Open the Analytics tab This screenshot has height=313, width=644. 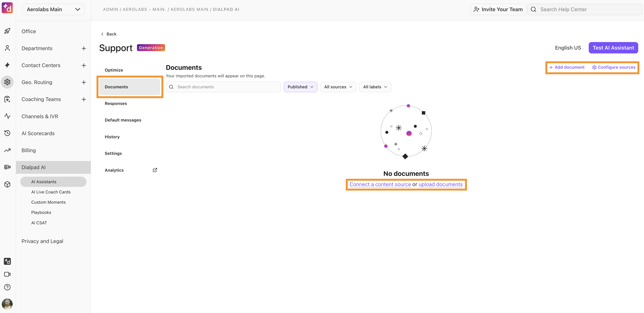point(129,170)
